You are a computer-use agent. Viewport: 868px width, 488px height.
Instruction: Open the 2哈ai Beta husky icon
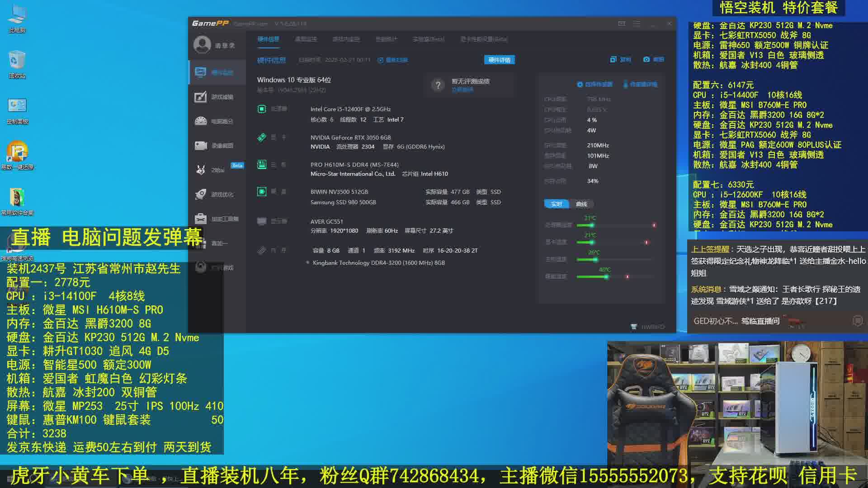click(x=201, y=170)
